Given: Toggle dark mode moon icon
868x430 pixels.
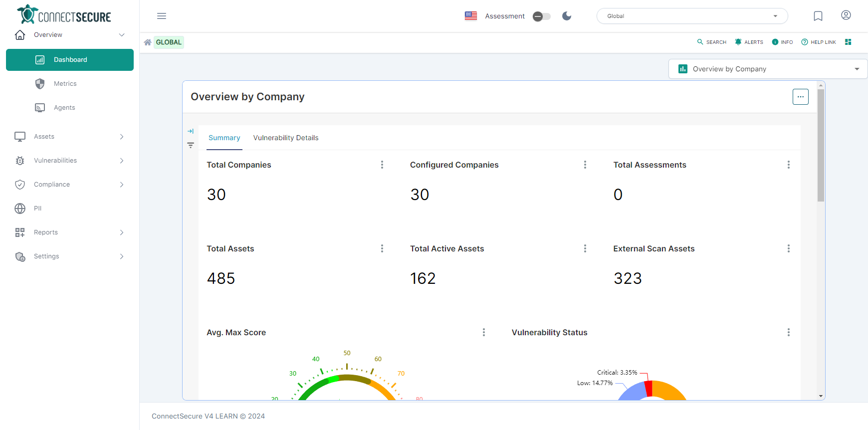Looking at the screenshot, I should coord(567,16).
